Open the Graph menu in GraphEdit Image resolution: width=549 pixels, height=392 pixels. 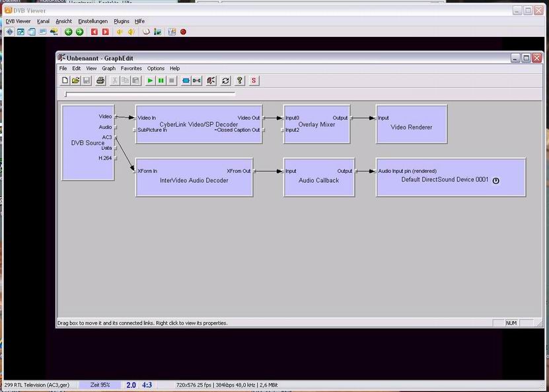tap(108, 69)
